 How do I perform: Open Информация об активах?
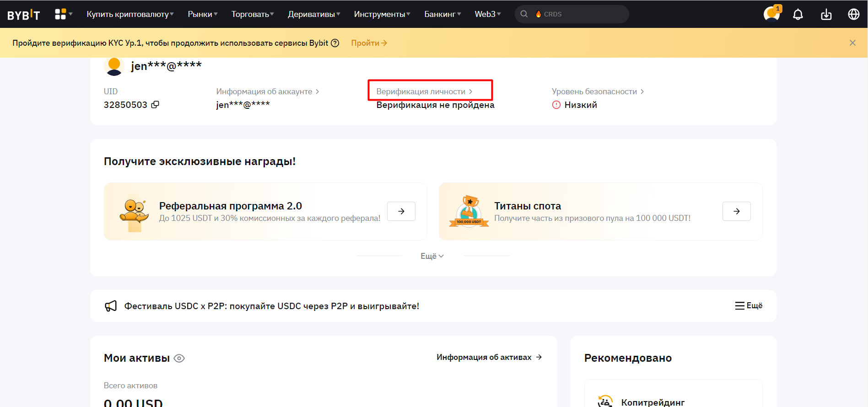tap(489, 357)
